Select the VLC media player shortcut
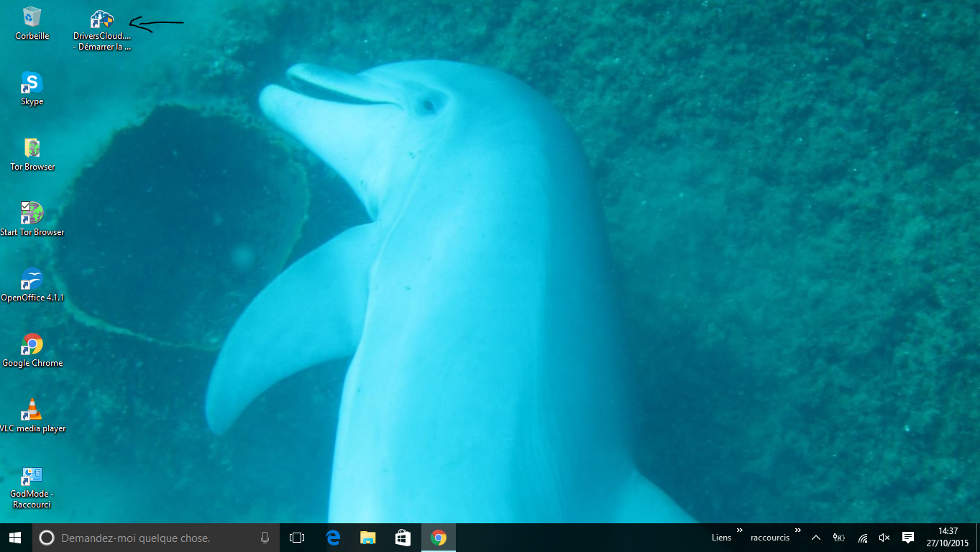This screenshot has width=980, height=552. pyautogui.click(x=32, y=415)
